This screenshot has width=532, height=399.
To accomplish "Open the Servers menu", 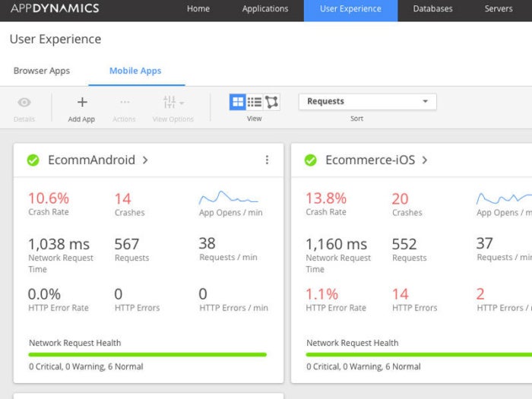I will coord(499,9).
